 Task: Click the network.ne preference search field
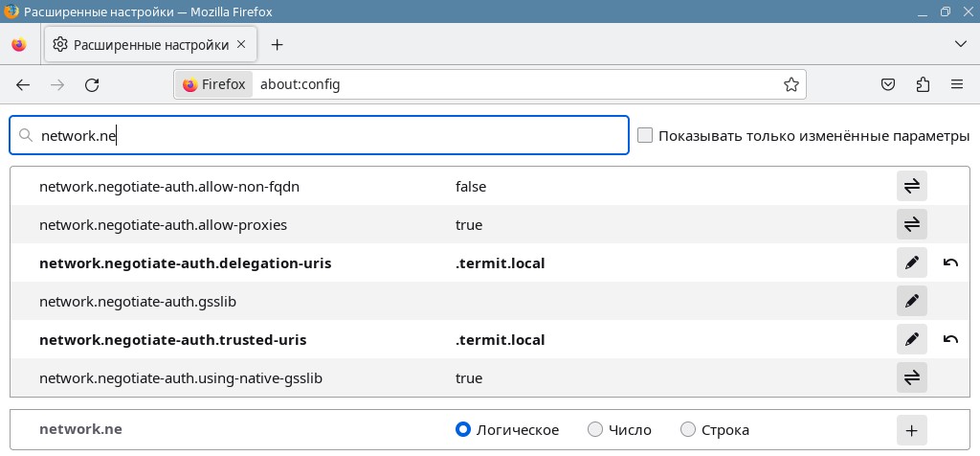(319, 135)
